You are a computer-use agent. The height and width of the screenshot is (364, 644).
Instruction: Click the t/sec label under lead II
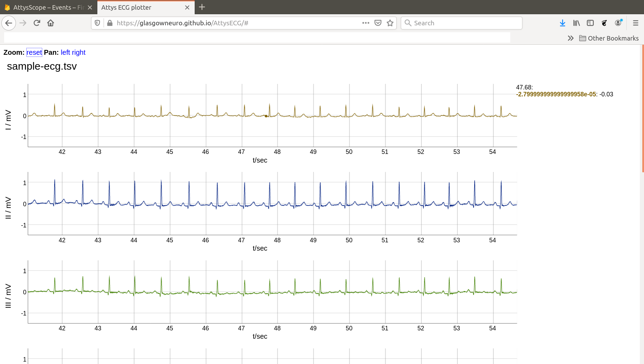(x=260, y=248)
